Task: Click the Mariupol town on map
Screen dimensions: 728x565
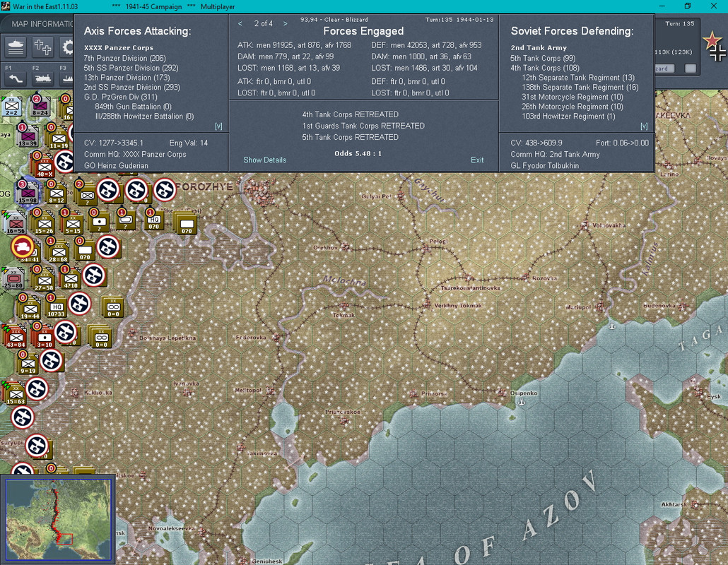Action: [x=600, y=306]
